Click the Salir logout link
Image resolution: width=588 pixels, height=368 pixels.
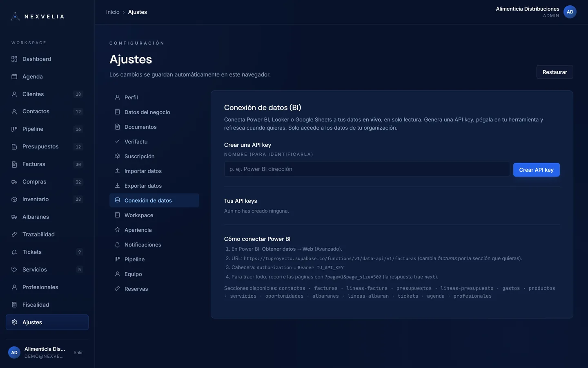coord(78,352)
